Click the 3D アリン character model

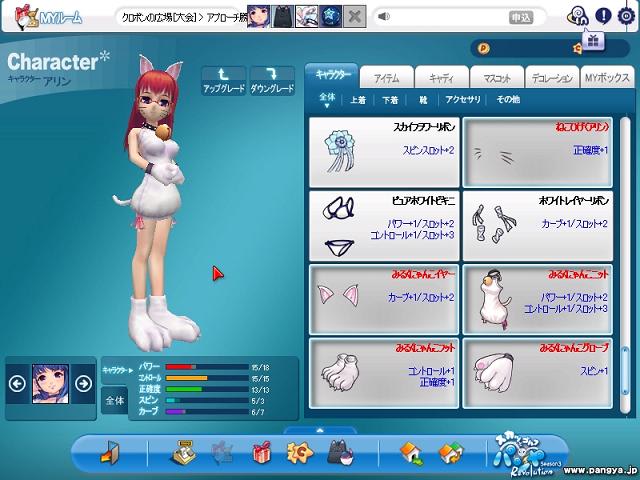pyautogui.click(x=159, y=204)
